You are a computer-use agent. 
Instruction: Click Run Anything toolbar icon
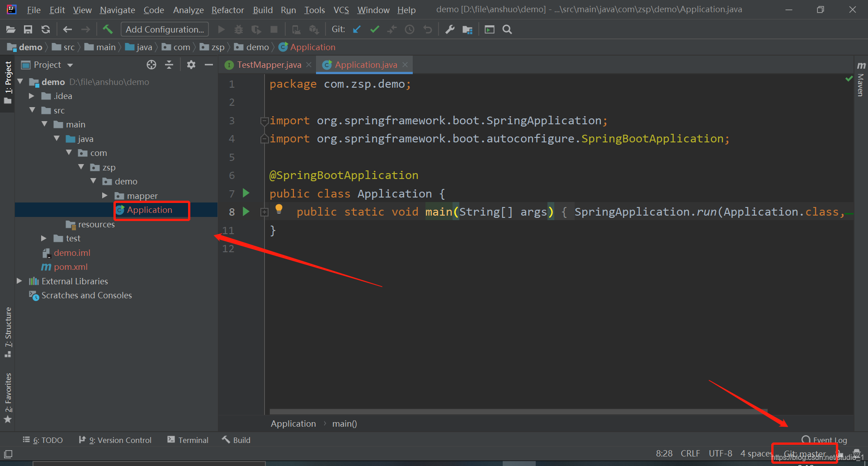point(490,29)
